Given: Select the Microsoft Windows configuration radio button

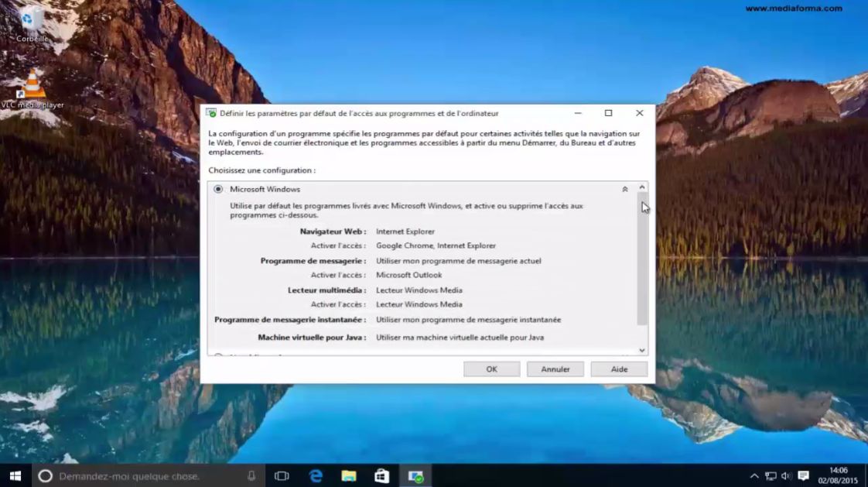Looking at the screenshot, I should [x=218, y=189].
